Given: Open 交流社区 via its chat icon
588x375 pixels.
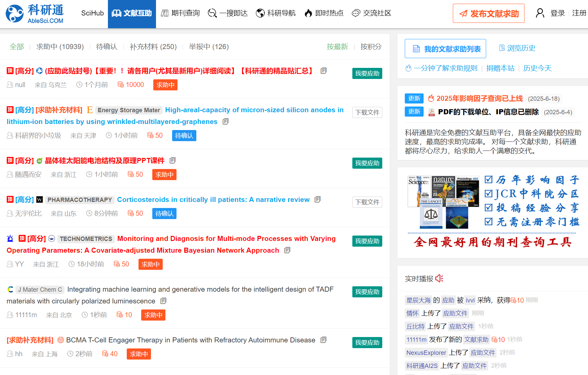Looking at the screenshot, I should click(x=355, y=13).
